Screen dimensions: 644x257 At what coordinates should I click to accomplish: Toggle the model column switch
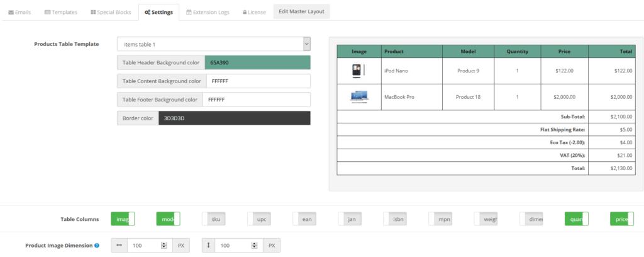(168, 219)
